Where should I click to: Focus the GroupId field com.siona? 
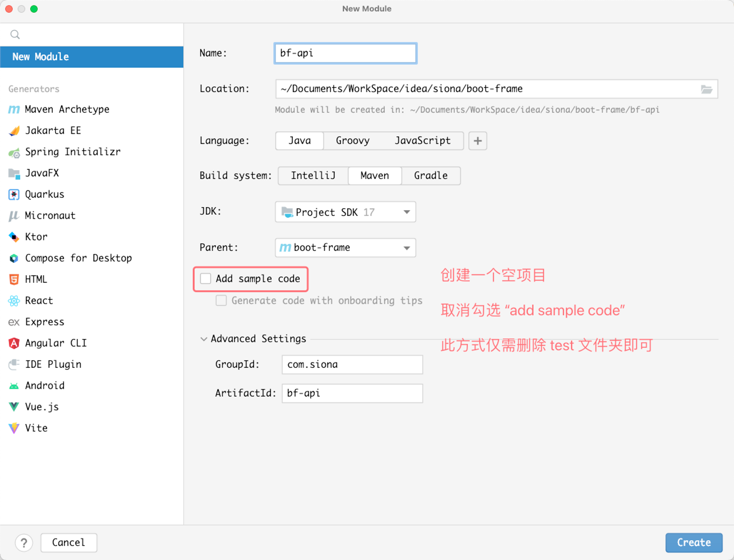pos(352,364)
